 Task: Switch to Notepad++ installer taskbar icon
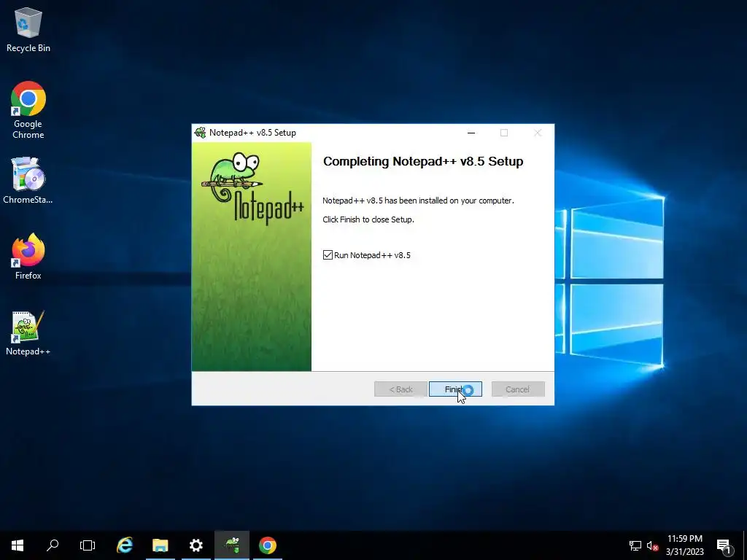tap(232, 545)
